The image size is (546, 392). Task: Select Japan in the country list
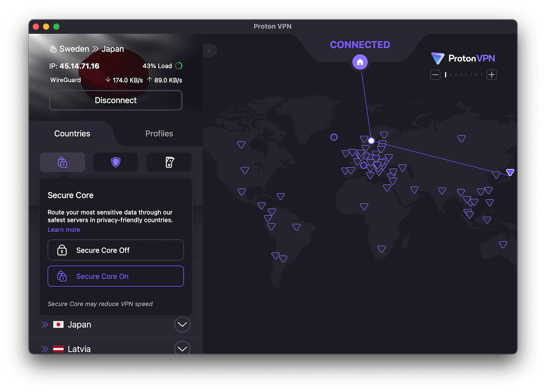coord(116,325)
